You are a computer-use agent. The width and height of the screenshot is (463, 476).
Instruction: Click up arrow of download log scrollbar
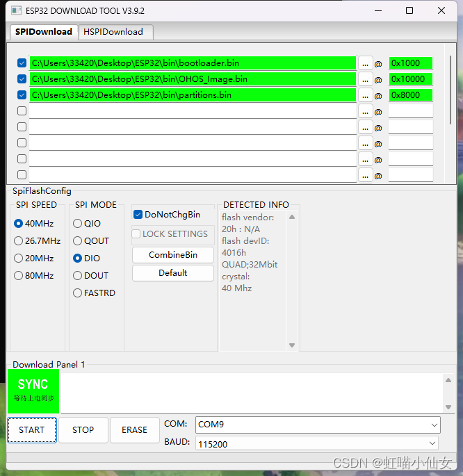tap(448, 380)
